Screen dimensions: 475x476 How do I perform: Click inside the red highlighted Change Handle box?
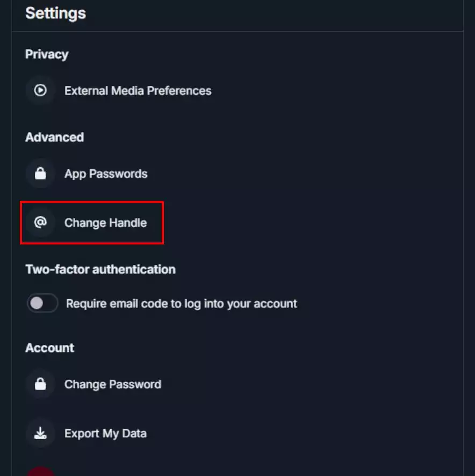(92, 222)
